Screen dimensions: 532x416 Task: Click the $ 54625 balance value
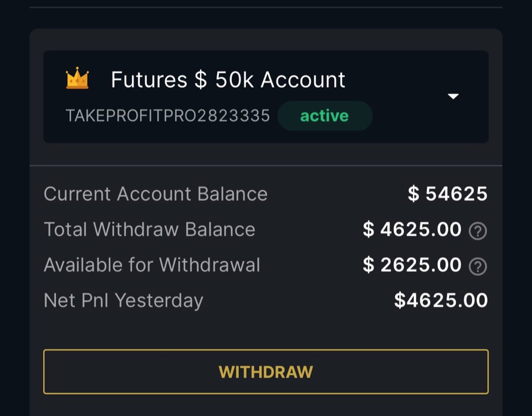448,194
